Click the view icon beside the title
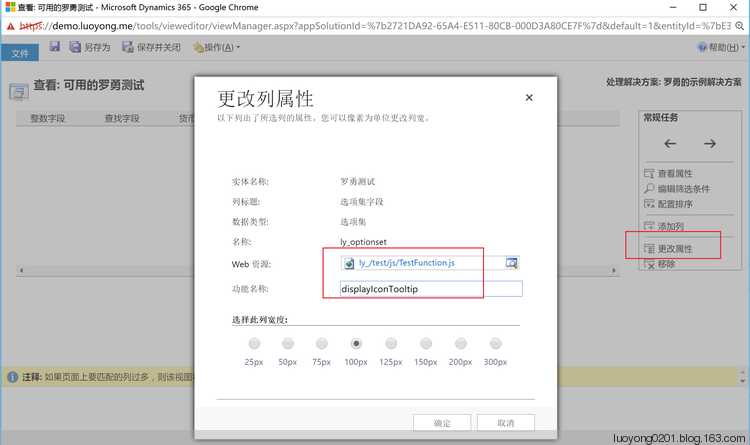This screenshot has width=750, height=445. point(19,91)
